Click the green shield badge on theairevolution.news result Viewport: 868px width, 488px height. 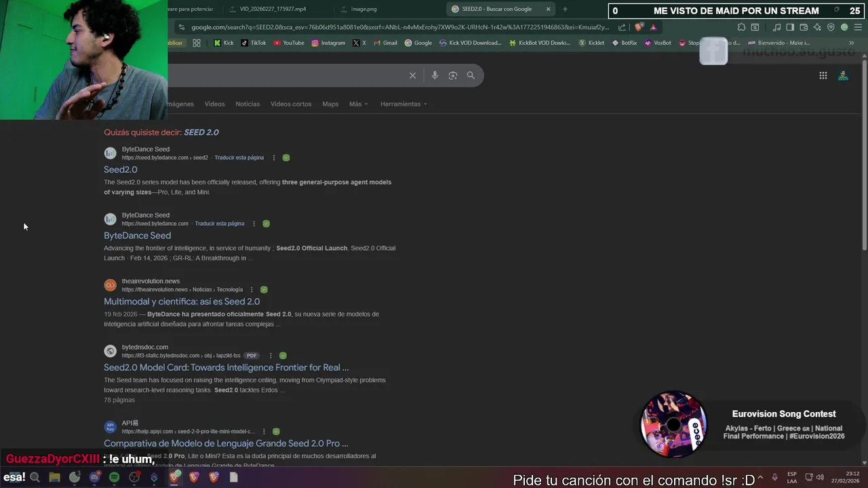tap(264, 289)
